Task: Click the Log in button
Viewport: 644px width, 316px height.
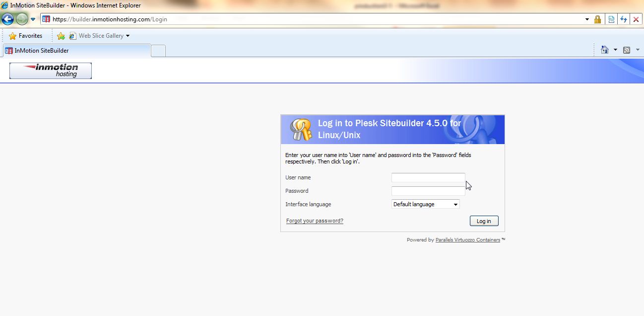Action: [484, 221]
